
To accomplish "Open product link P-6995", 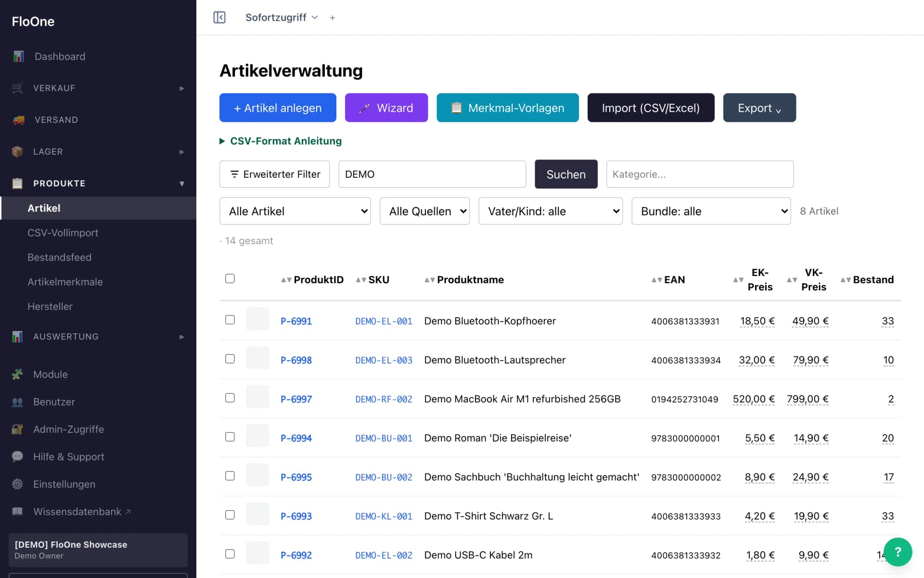I will tap(296, 477).
